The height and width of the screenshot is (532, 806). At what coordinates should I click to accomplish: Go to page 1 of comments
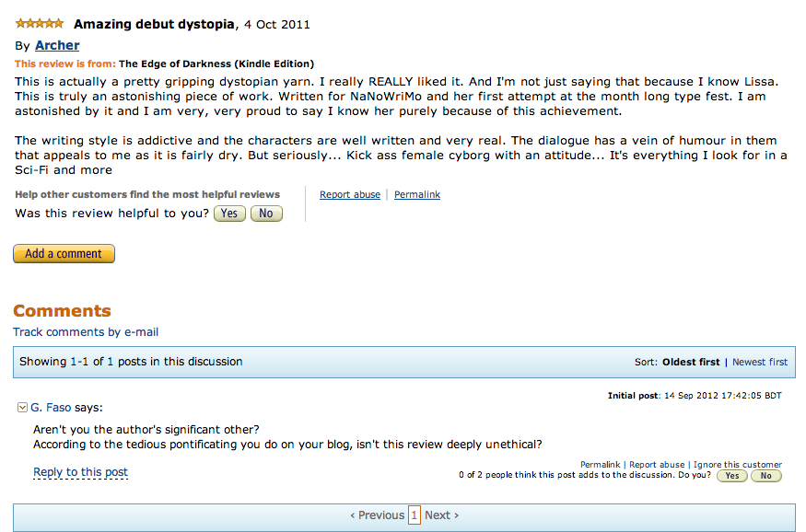(415, 515)
